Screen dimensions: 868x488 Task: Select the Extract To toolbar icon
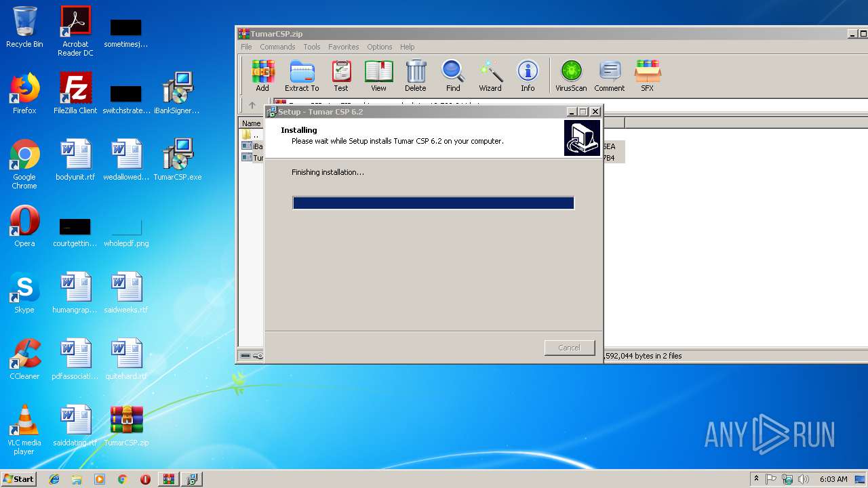[x=302, y=76]
